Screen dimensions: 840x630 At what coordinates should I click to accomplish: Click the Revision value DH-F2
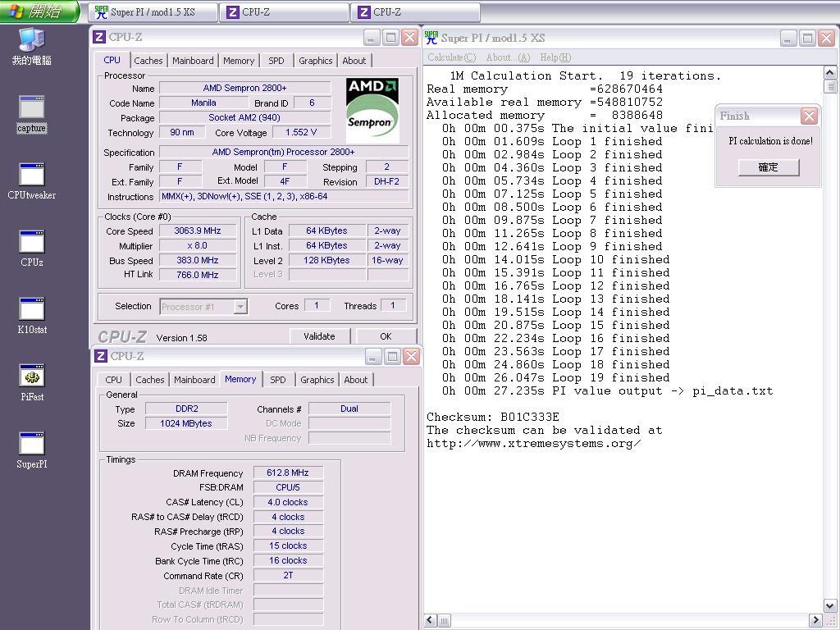coord(387,181)
